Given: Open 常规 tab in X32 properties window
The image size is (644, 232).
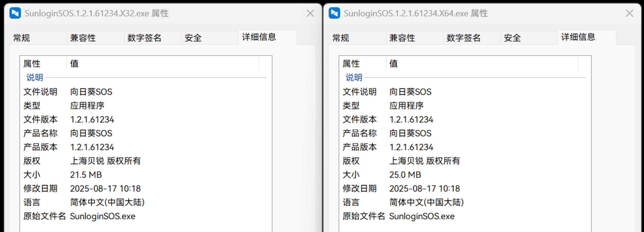Looking at the screenshot, I should point(38,38).
